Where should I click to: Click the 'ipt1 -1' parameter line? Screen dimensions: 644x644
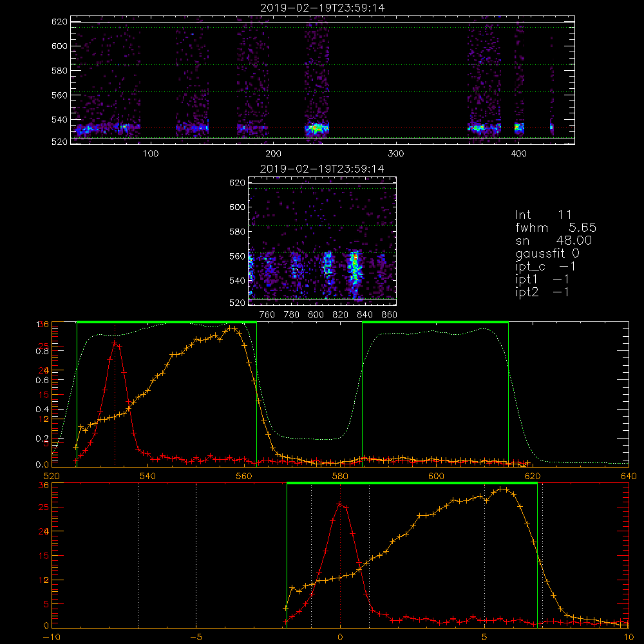(x=542, y=279)
